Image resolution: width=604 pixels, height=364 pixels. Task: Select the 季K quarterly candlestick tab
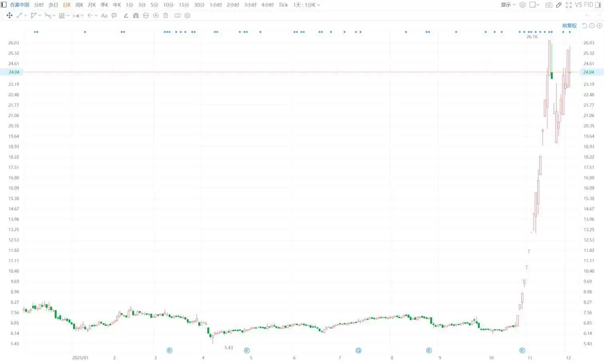(104, 5)
